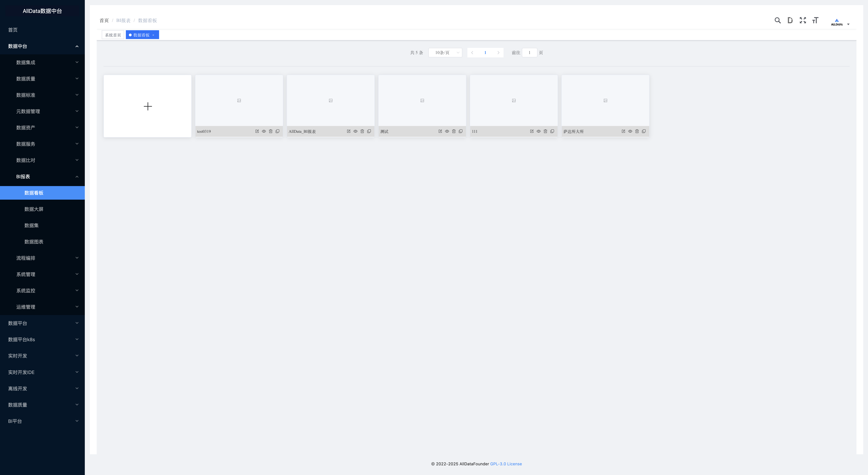The height and width of the screenshot is (475, 868).
Task: Edit the 萨达所大所 dashboard
Action: (623, 131)
